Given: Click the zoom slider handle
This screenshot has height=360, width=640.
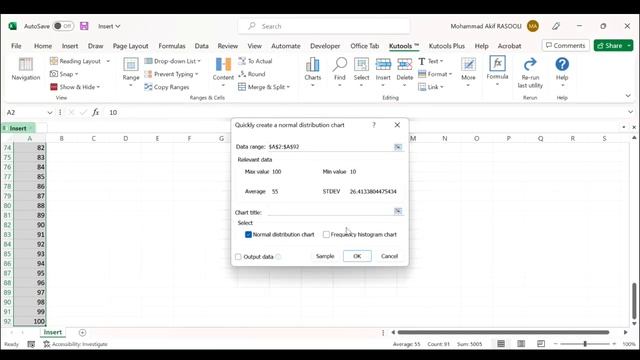Looking at the screenshot, I should 585,344.
